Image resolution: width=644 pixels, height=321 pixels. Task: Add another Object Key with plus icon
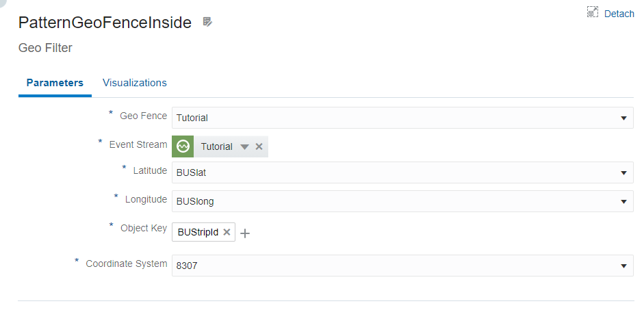point(245,233)
